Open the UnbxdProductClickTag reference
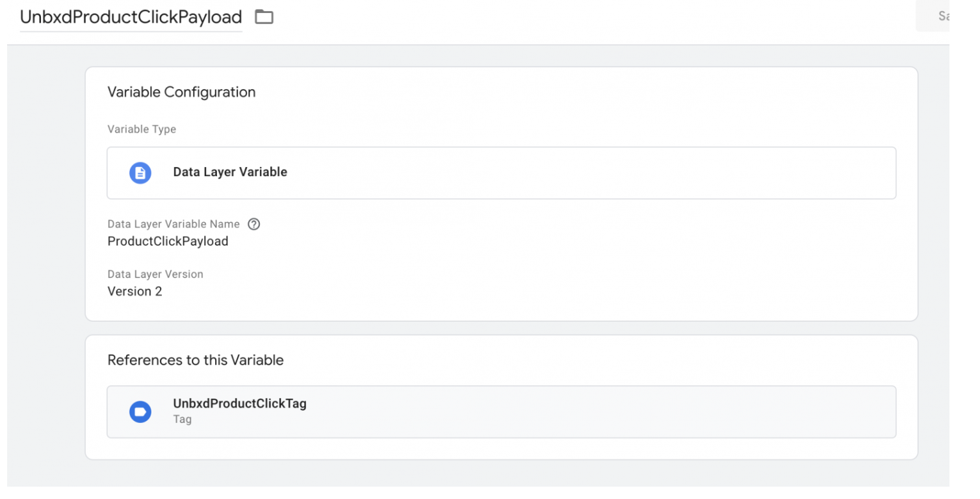980x499 pixels. [501, 412]
